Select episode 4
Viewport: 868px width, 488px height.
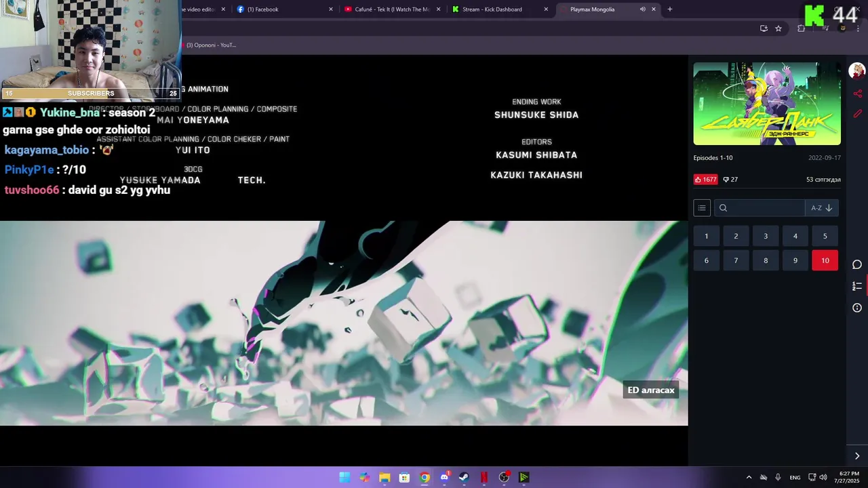tap(795, 236)
